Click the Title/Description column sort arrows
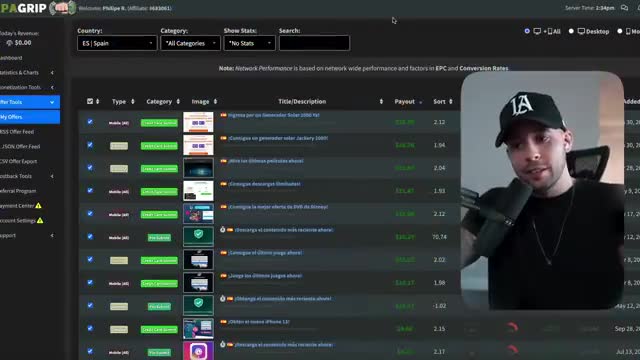The height and width of the screenshot is (360, 640). [x=381, y=102]
